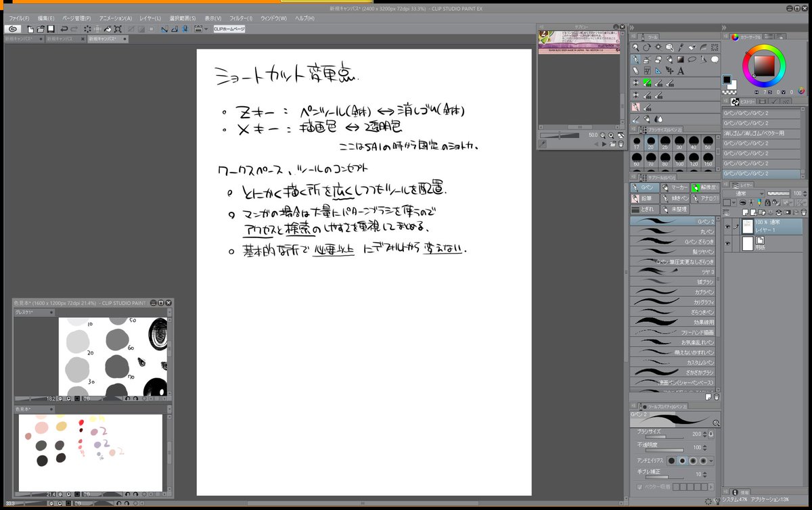Viewport: 812px width, 510px height.
Task: Select brush size preset 100
Action: (678, 161)
